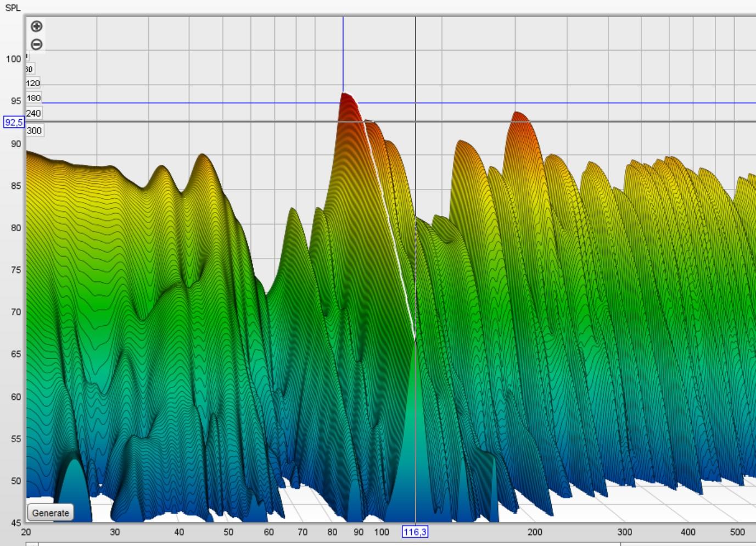Click the SPL axis title at top left

[13, 8]
